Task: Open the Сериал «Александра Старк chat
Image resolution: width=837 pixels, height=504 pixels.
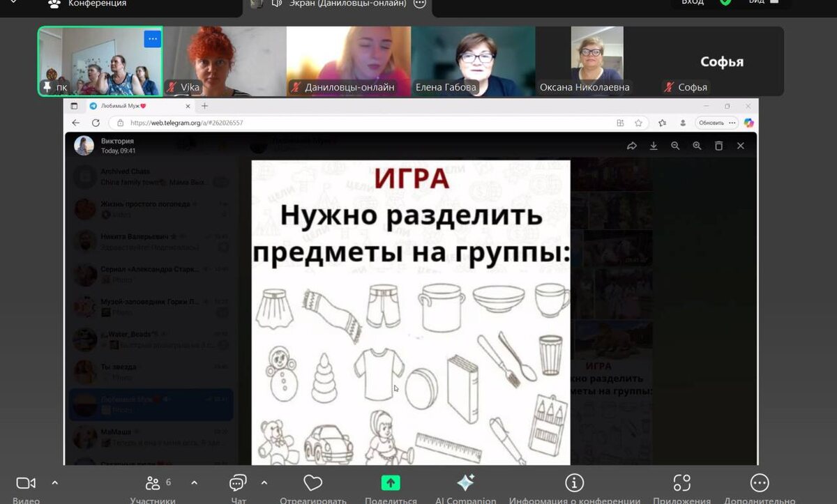Action: pyautogui.click(x=151, y=274)
